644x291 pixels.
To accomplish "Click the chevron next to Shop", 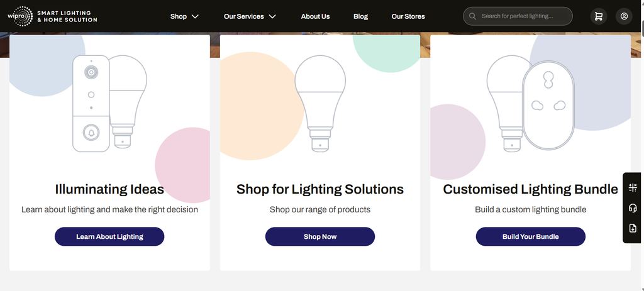I will coord(195,16).
